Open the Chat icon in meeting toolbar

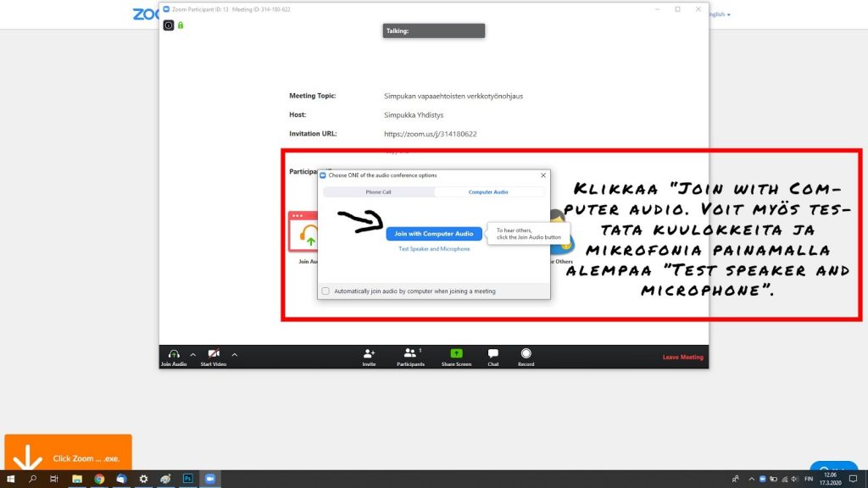point(493,353)
